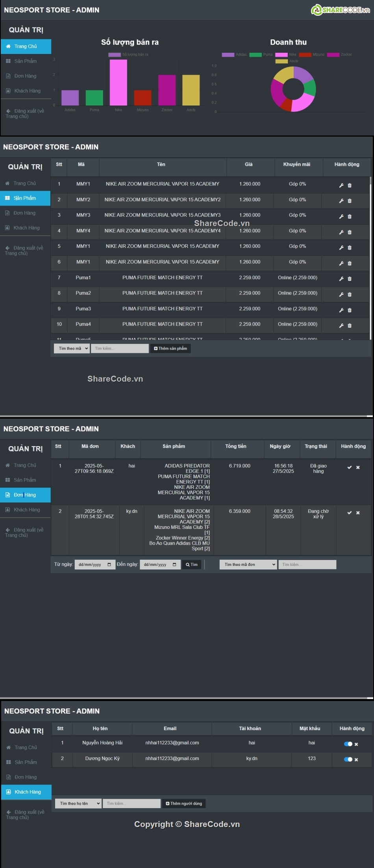Image resolution: width=374 pixels, height=868 pixels.
Task: Toggle account status switch for Dương Ngọc Kỳ
Action: click(348, 759)
